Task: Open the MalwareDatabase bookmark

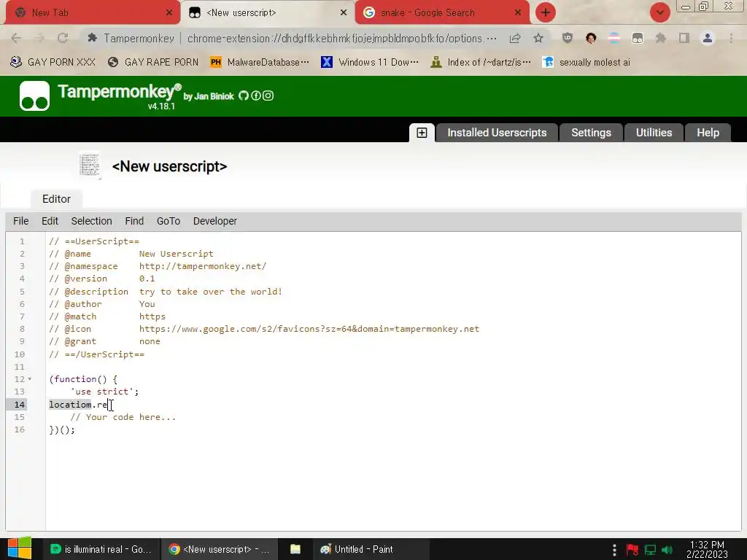Action: pos(260,63)
